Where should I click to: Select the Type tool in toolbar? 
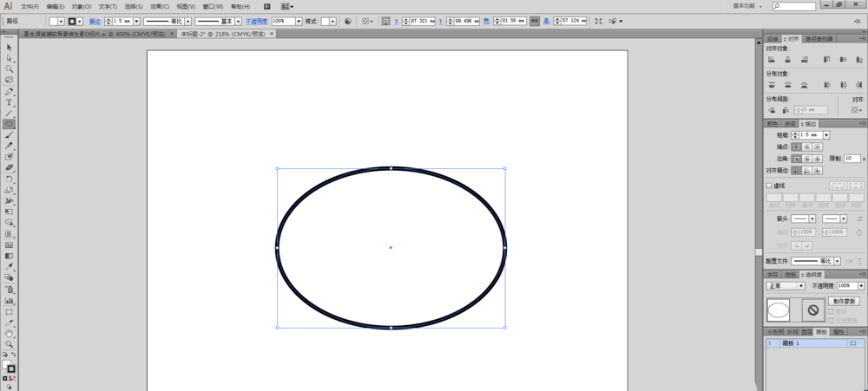(9, 102)
